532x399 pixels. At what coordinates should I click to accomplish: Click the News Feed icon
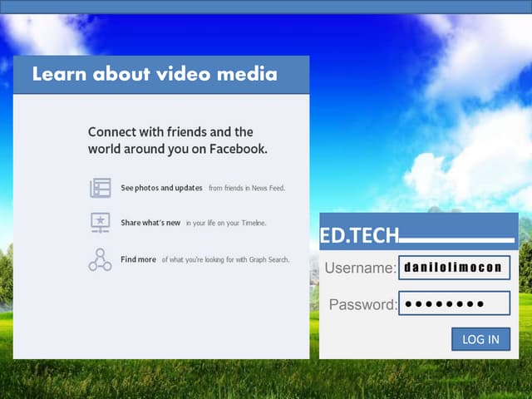click(x=101, y=188)
